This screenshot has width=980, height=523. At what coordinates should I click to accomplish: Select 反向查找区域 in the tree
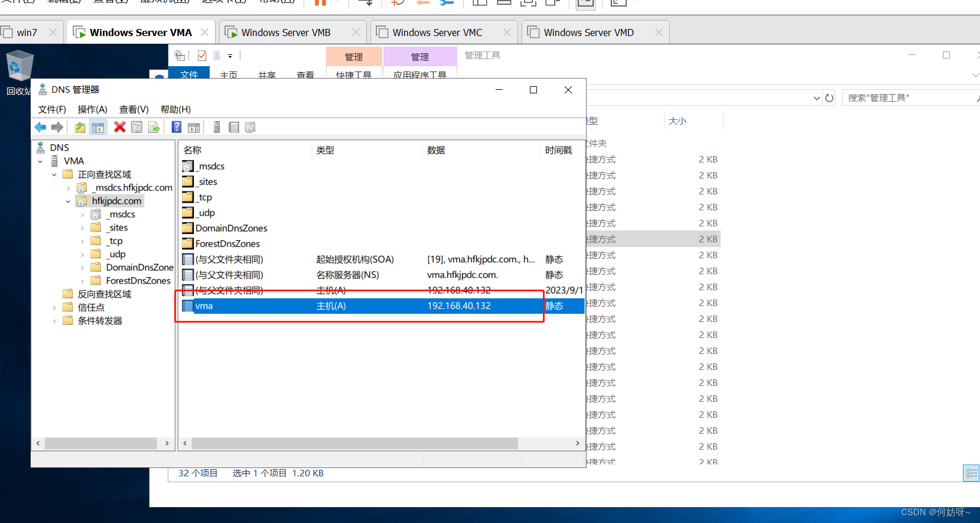click(105, 294)
